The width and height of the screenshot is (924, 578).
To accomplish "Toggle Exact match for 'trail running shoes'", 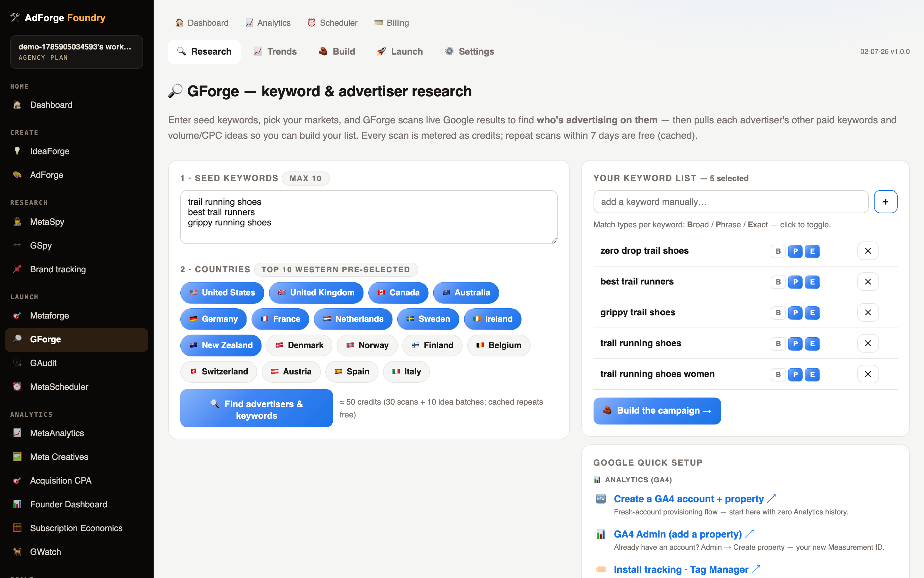I will (x=812, y=344).
